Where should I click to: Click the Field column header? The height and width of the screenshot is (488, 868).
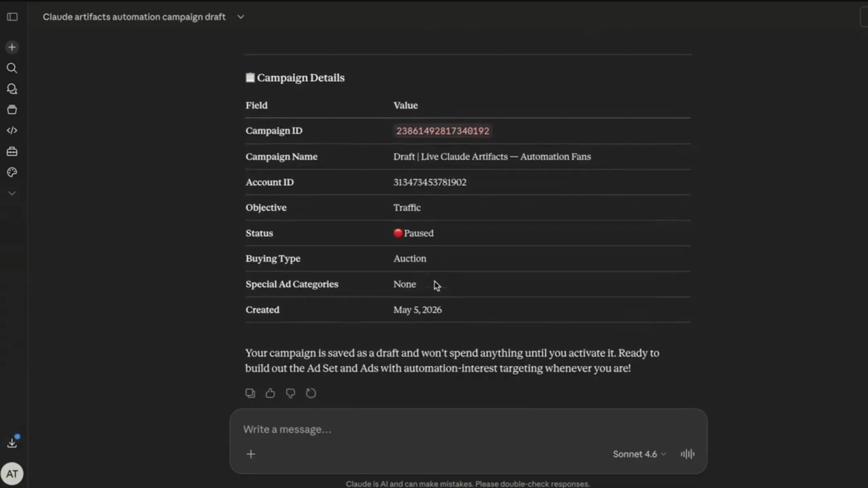tap(256, 105)
